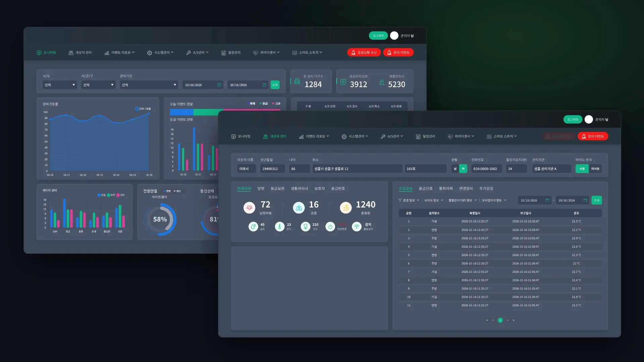Open 모니터링 in front window navigation
The width and height of the screenshot is (644, 362).
pyautogui.click(x=241, y=136)
